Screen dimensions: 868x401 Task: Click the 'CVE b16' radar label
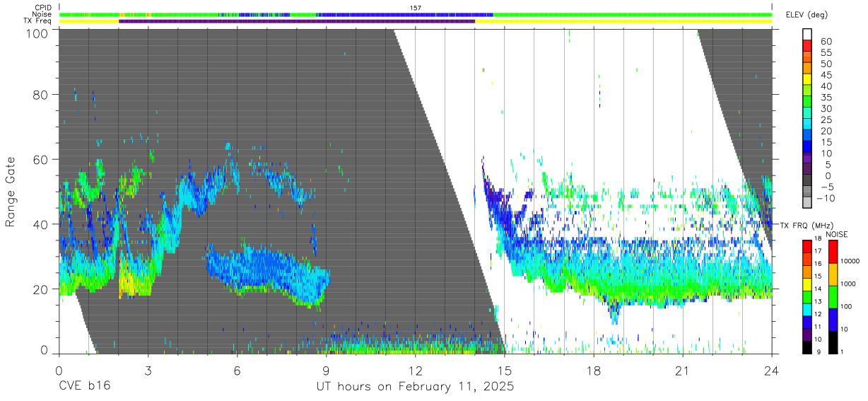(x=84, y=387)
